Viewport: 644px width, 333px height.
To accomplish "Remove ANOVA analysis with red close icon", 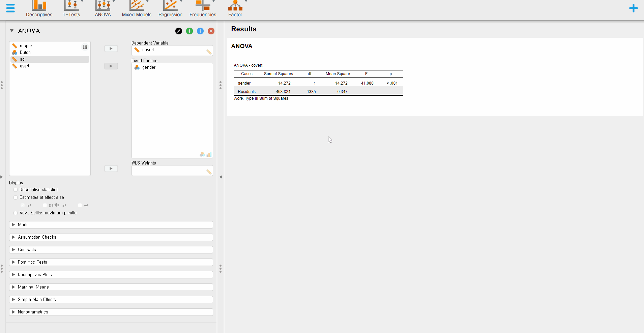I will (x=211, y=31).
